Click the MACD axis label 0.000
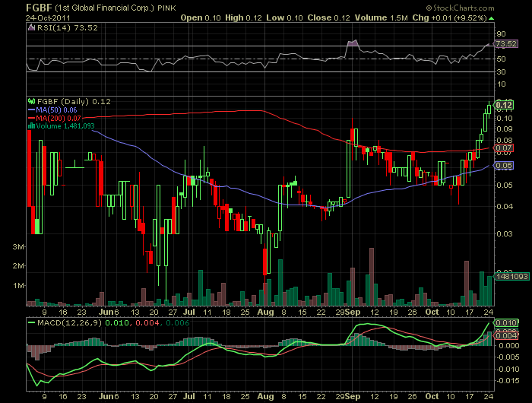532x403 pixels. (x=508, y=346)
